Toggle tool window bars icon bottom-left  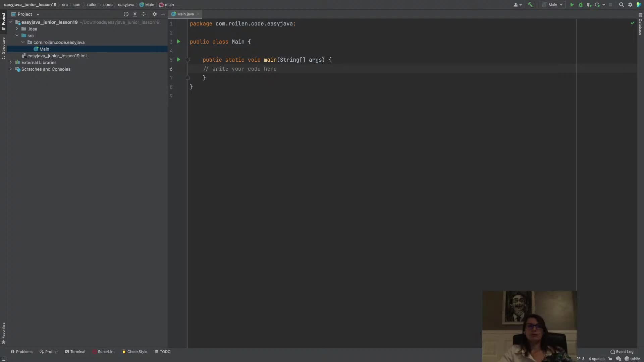(4, 359)
